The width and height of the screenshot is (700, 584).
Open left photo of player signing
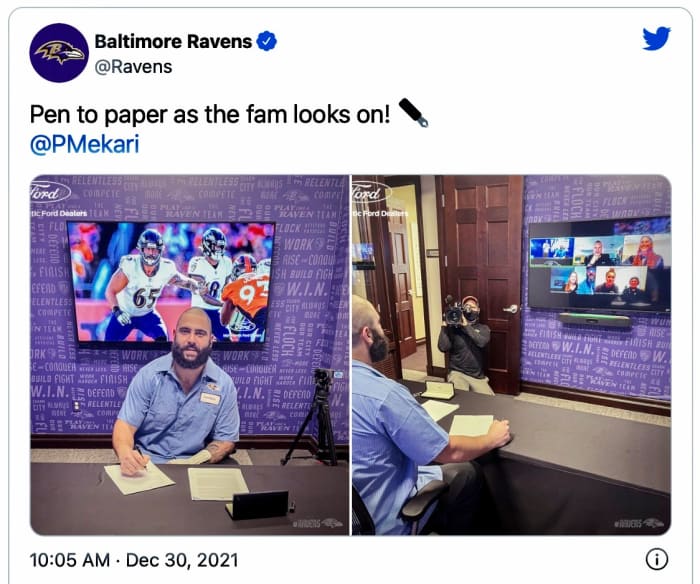pyautogui.click(x=189, y=355)
